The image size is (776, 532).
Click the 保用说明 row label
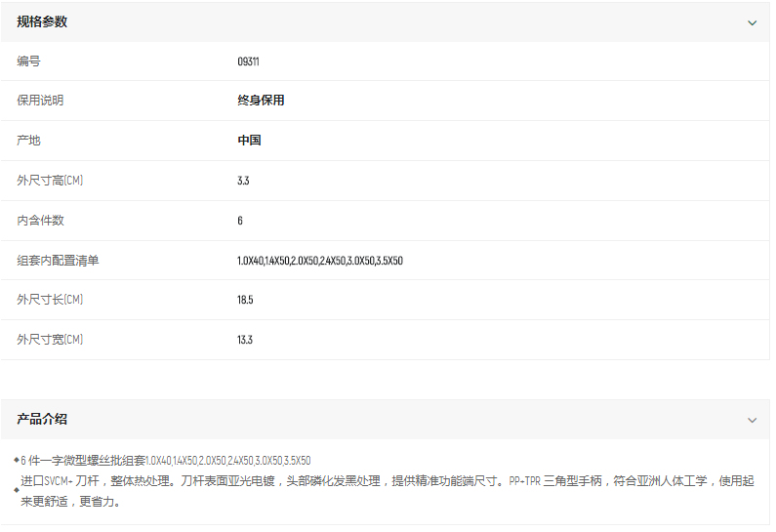40,101
